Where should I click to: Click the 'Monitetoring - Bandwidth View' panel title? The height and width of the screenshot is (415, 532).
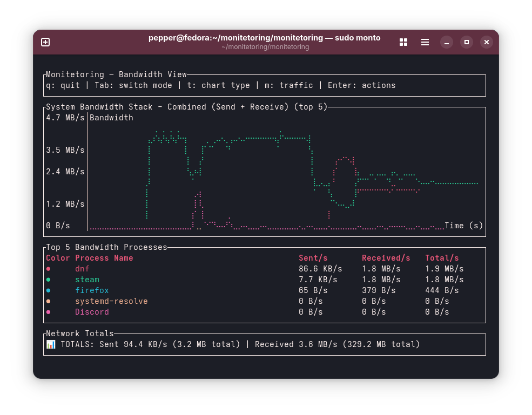(x=116, y=74)
